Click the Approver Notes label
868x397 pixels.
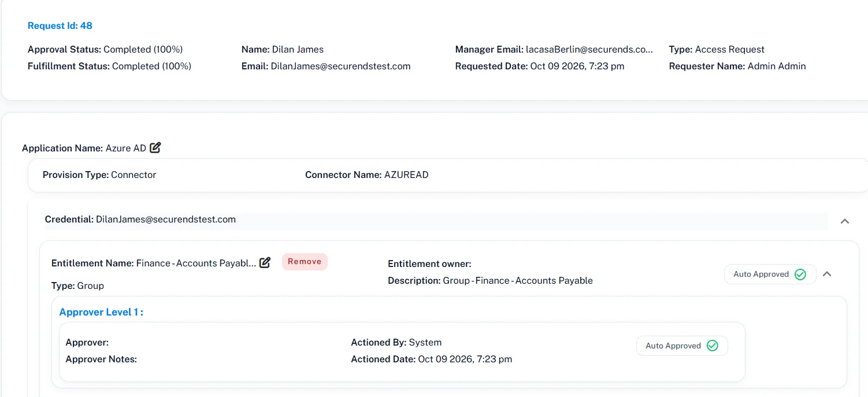tap(101, 359)
